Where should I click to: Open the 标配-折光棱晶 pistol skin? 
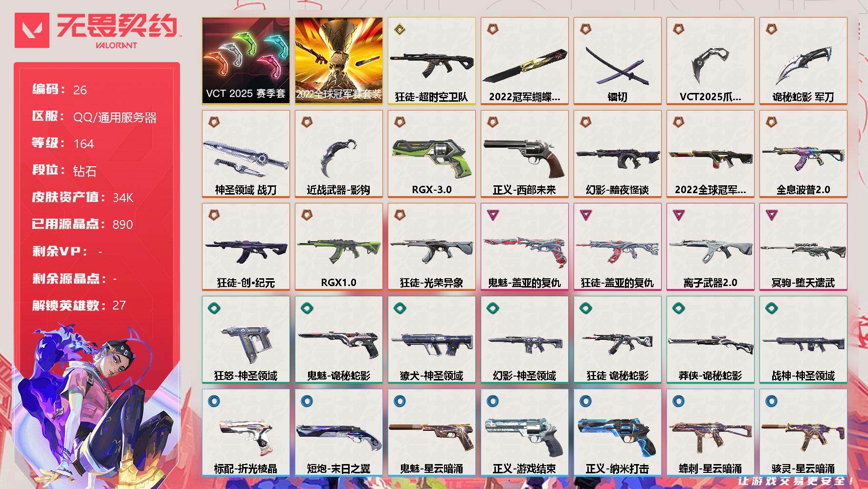[245, 432]
